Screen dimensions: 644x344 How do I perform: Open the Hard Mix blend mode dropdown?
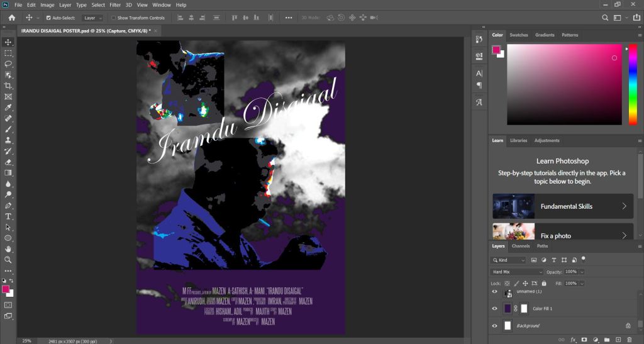coord(517,272)
